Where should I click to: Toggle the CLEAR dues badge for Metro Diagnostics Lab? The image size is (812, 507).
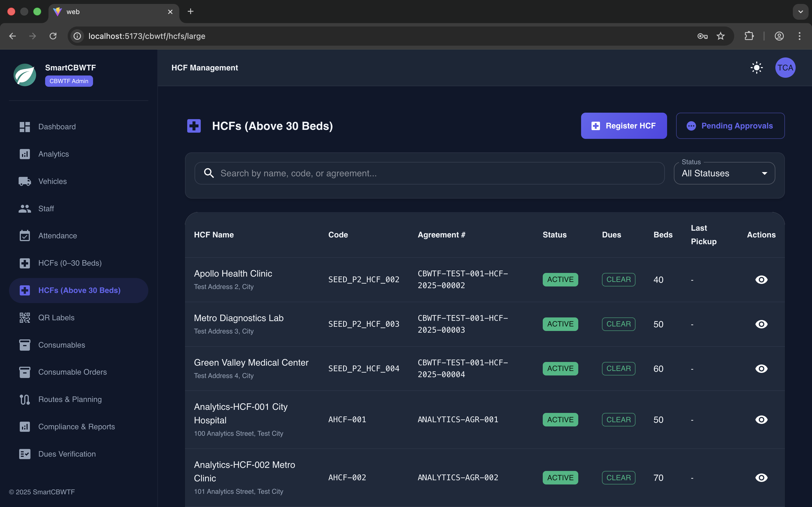[618, 324]
